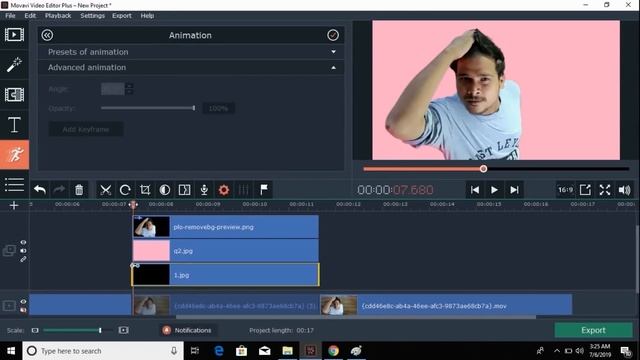Skip to previous frame
640x360 pixels.
(475, 190)
